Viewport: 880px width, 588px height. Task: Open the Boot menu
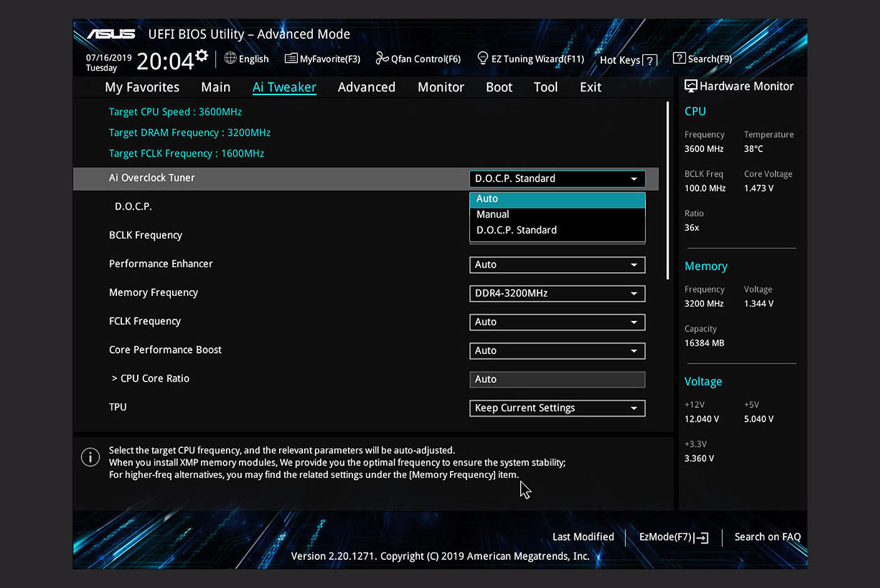[499, 87]
